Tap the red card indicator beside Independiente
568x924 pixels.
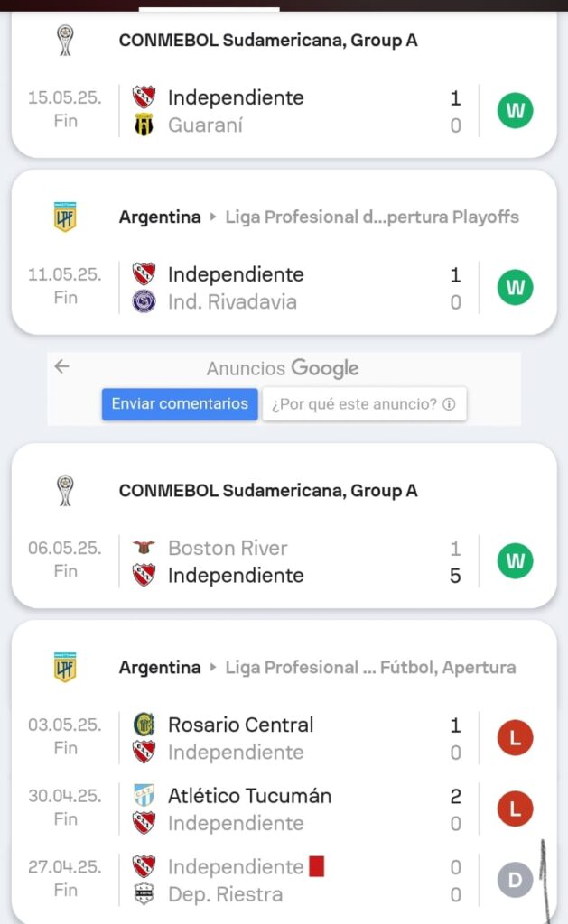point(316,867)
